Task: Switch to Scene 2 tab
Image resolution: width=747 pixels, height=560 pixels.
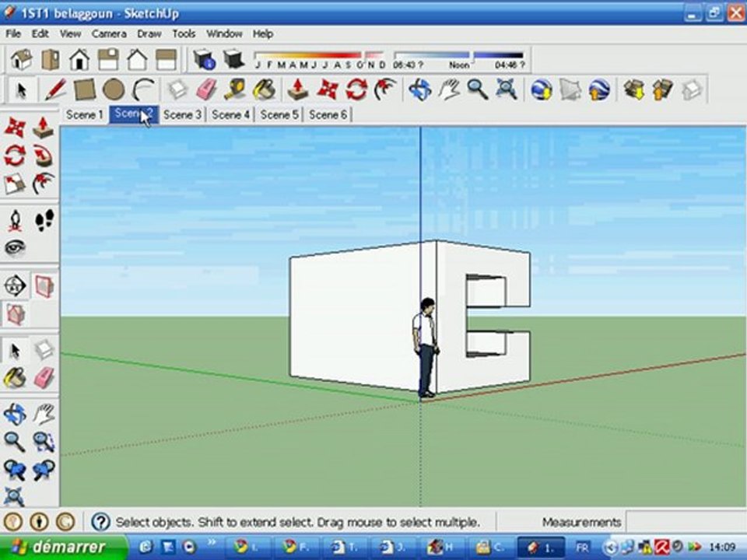Action: coord(134,115)
